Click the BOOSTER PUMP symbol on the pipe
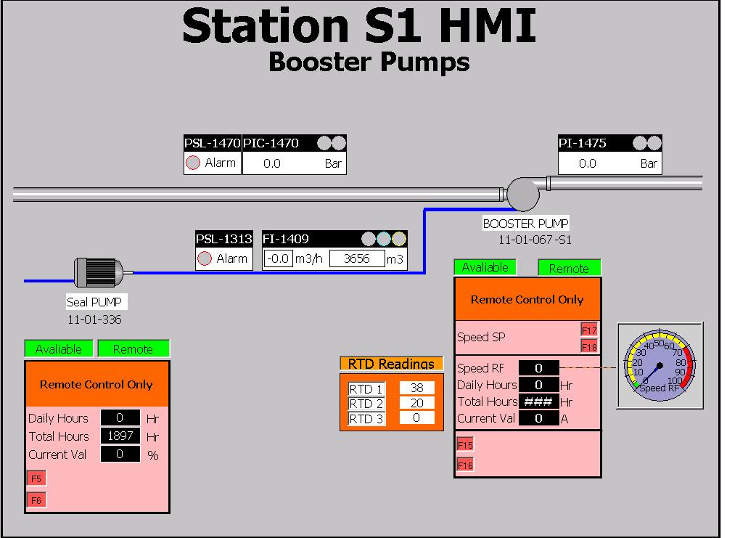756x538 pixels. coord(524,193)
